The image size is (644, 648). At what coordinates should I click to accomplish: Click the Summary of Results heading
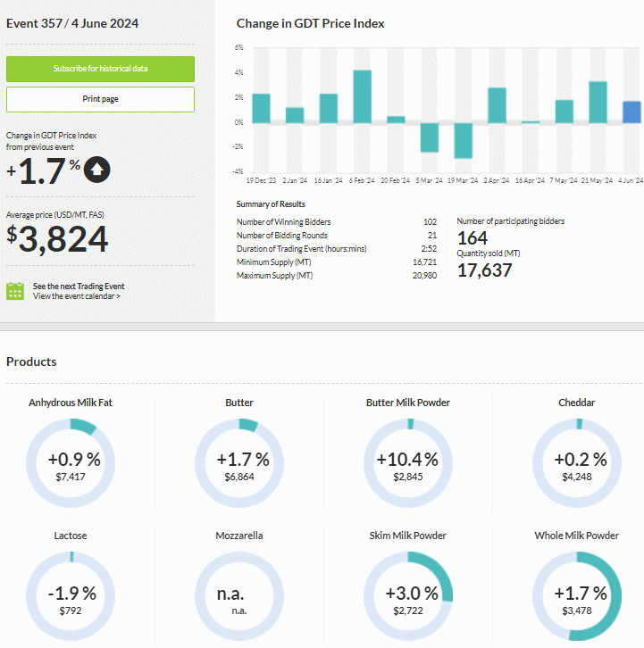[x=271, y=204]
